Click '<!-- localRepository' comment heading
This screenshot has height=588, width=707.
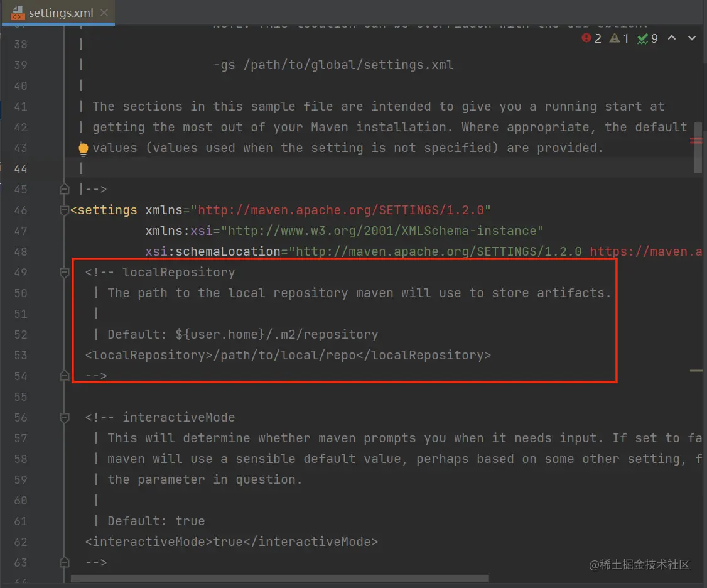point(160,273)
